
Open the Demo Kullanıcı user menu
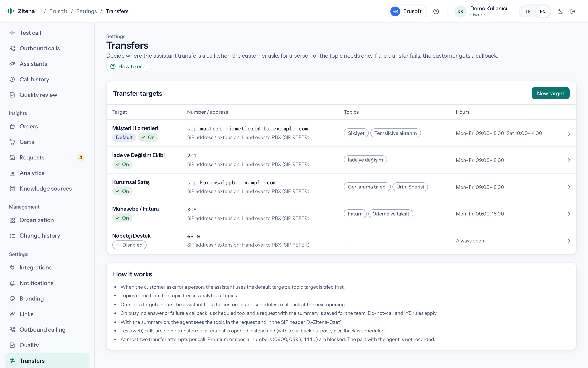click(481, 11)
